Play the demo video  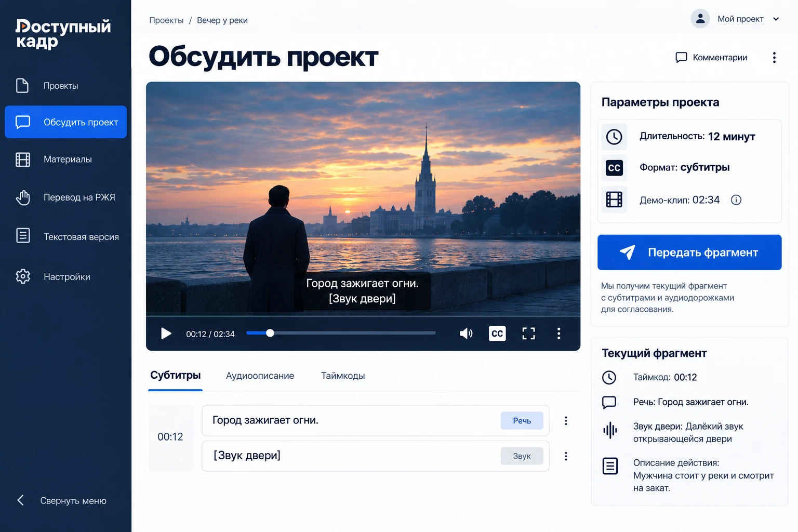point(166,334)
